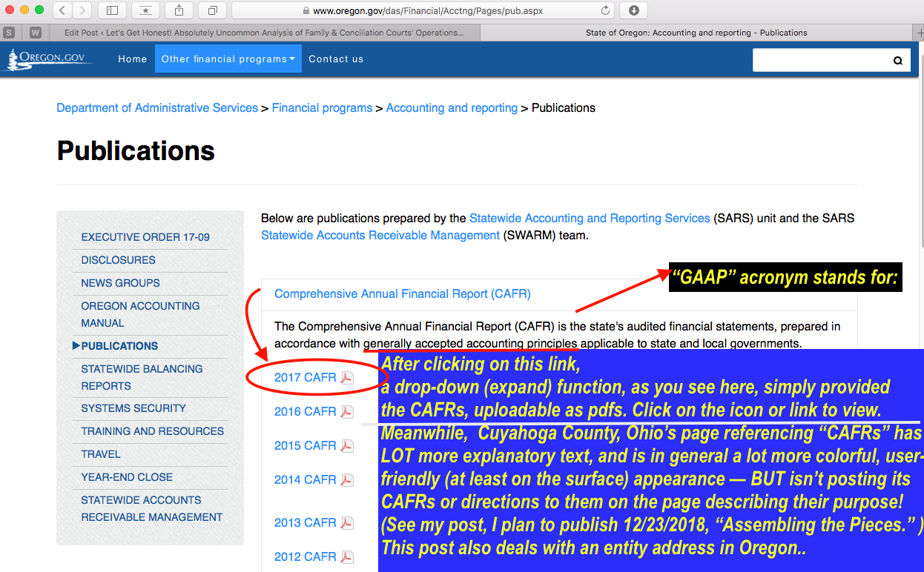Click the PDF icon beside 2016 CAFR
924x572 pixels.
(347, 412)
